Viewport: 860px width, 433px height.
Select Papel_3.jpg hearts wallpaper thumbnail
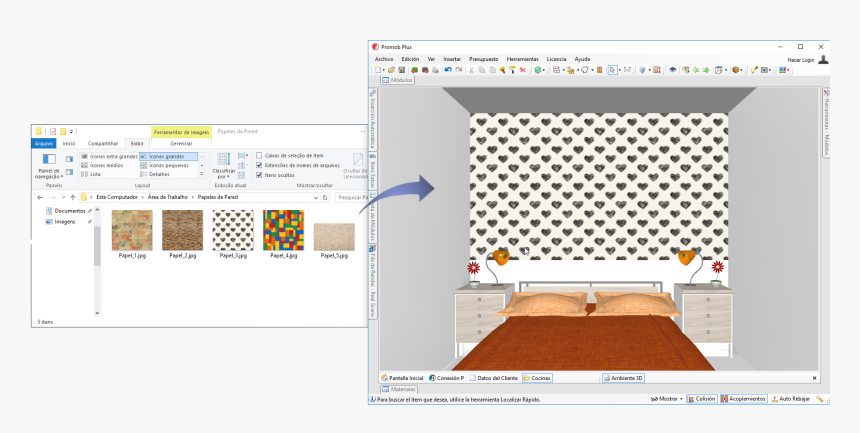(x=233, y=230)
